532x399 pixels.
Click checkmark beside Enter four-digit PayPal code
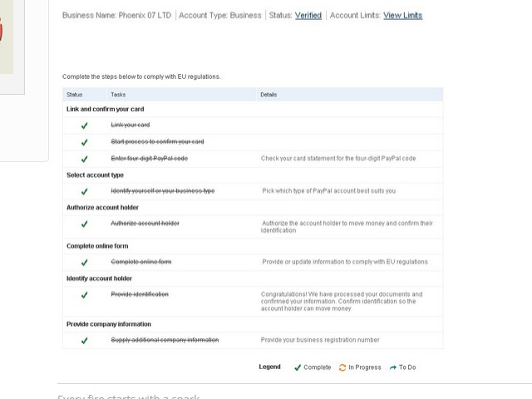pyautogui.click(x=85, y=159)
